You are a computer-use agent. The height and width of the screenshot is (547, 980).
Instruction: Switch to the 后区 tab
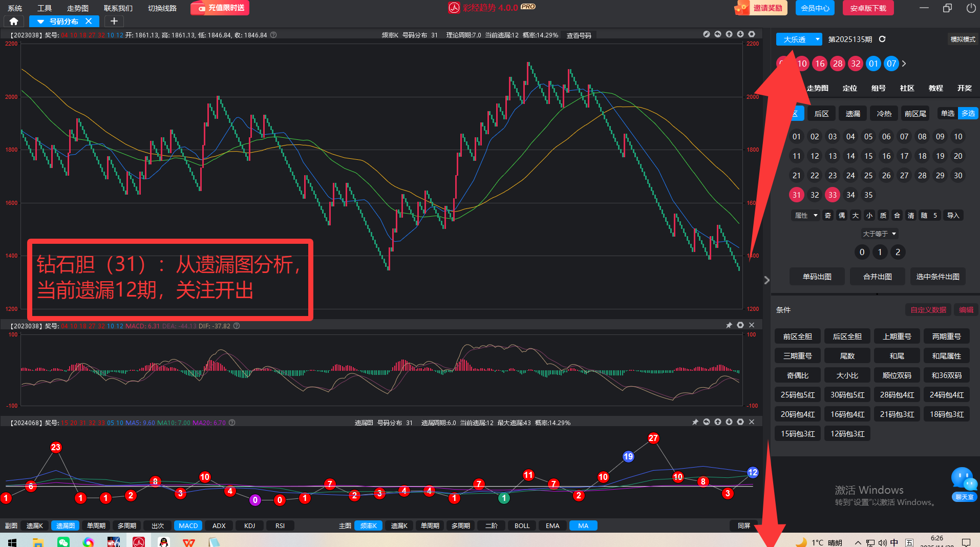click(x=821, y=114)
